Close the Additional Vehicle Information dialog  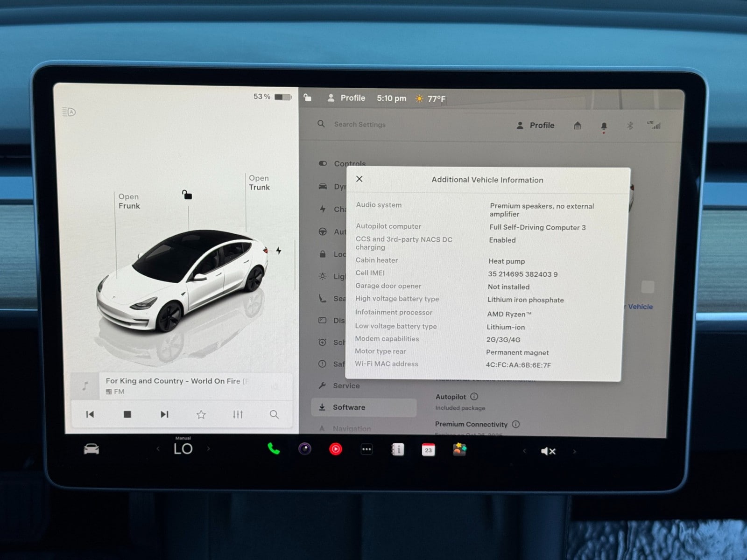click(359, 179)
